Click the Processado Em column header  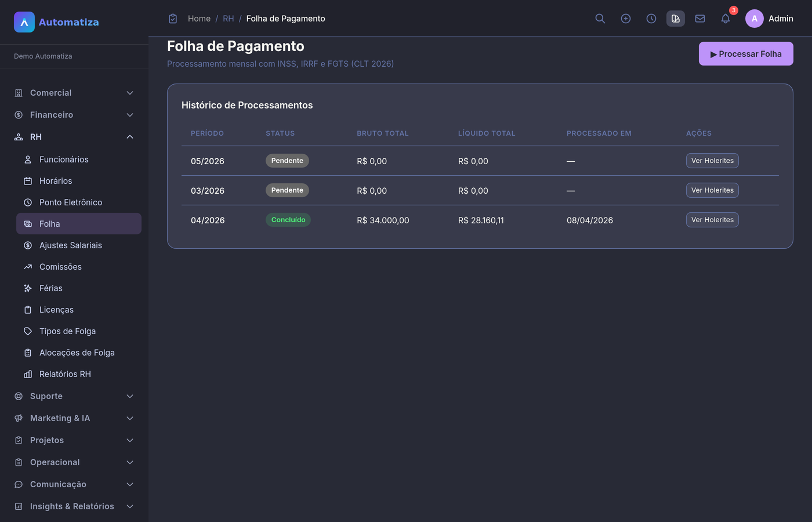tap(599, 133)
